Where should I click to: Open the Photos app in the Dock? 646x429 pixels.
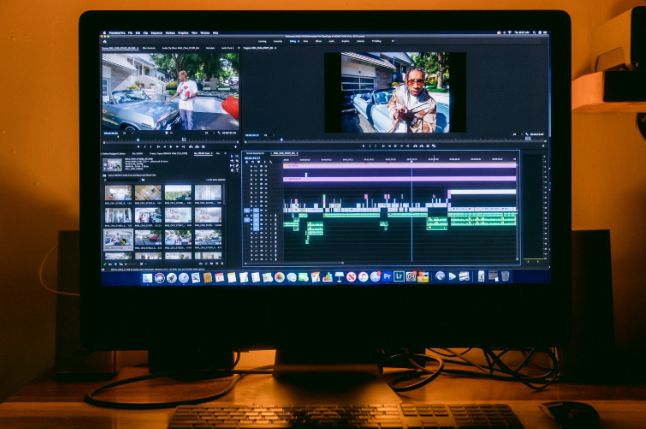[x=279, y=277]
